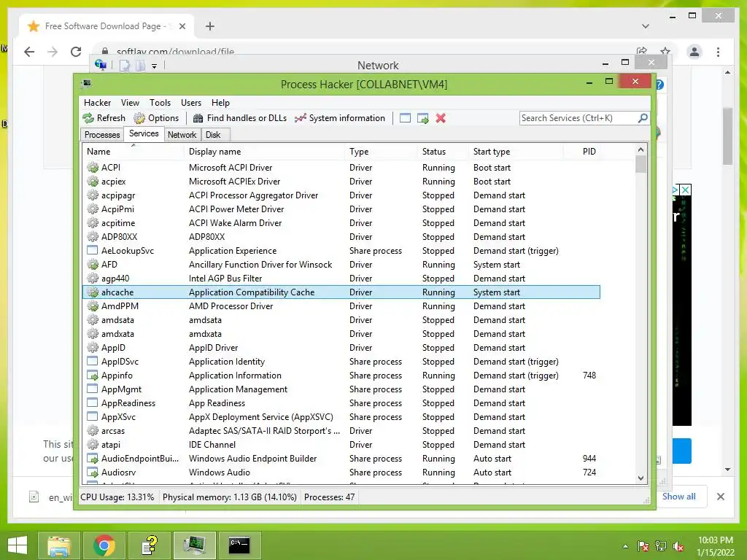Click the red X terminate window icon

click(441, 118)
